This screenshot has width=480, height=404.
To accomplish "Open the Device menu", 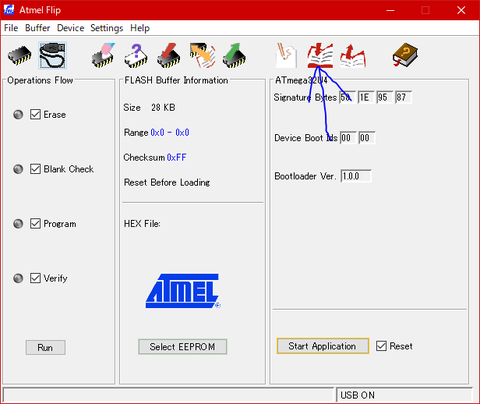I will point(70,28).
